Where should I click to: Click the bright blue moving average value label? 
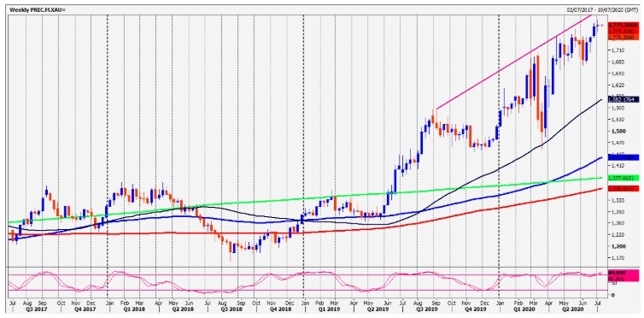point(623,157)
